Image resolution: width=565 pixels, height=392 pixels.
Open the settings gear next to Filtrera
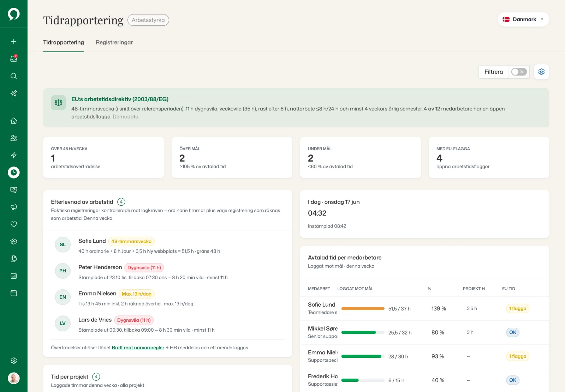pyautogui.click(x=541, y=72)
